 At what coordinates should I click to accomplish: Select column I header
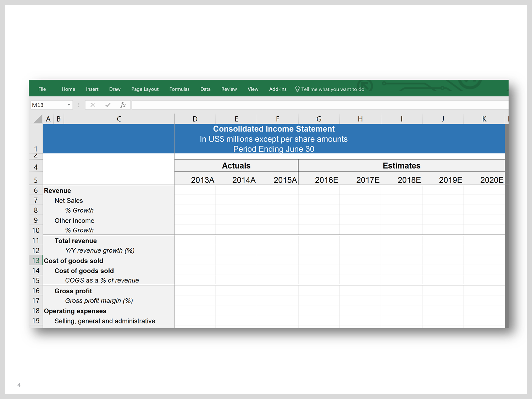pyautogui.click(x=401, y=119)
